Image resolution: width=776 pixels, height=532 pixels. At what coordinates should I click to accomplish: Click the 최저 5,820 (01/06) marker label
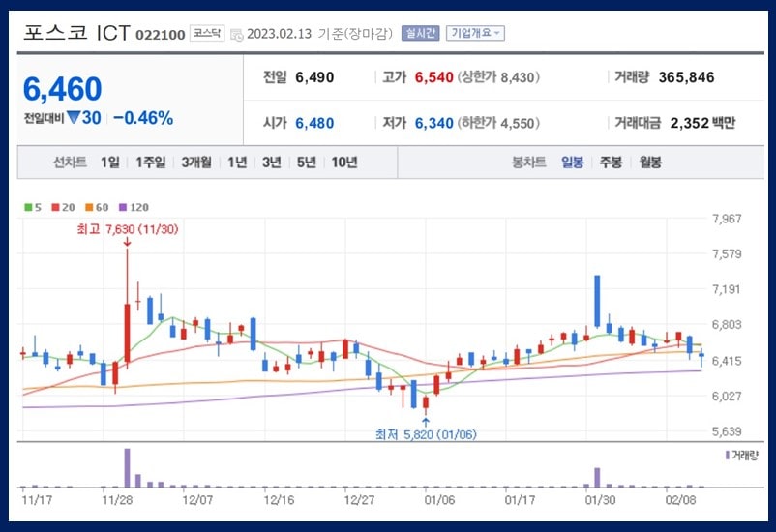click(426, 434)
